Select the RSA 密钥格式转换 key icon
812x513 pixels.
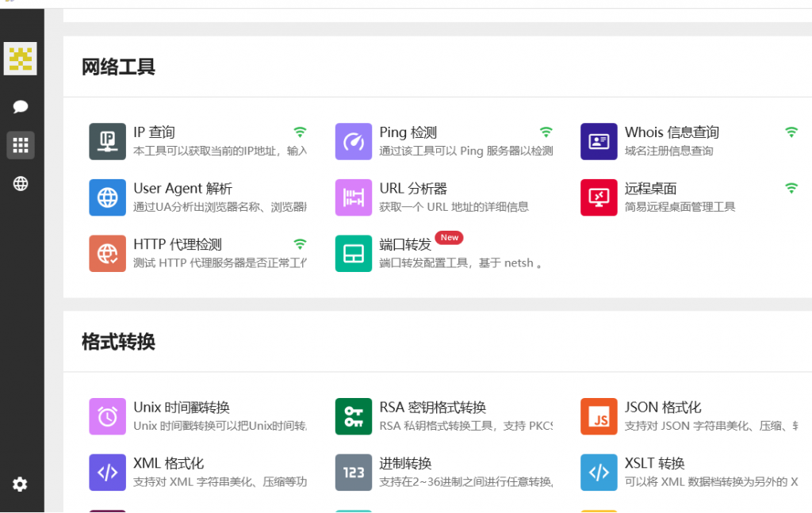pyautogui.click(x=353, y=416)
